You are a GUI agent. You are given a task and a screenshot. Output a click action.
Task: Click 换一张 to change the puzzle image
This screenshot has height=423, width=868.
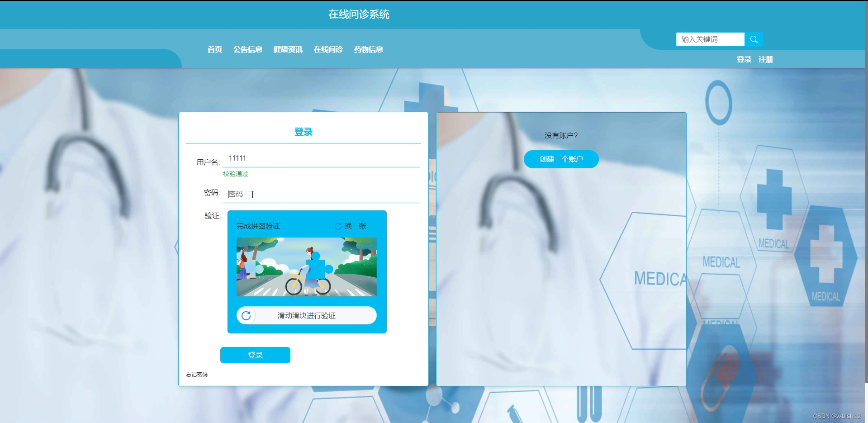[356, 226]
